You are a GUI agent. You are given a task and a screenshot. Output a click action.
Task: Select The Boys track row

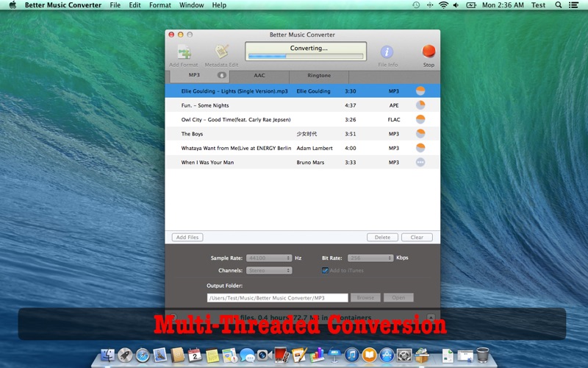303,134
